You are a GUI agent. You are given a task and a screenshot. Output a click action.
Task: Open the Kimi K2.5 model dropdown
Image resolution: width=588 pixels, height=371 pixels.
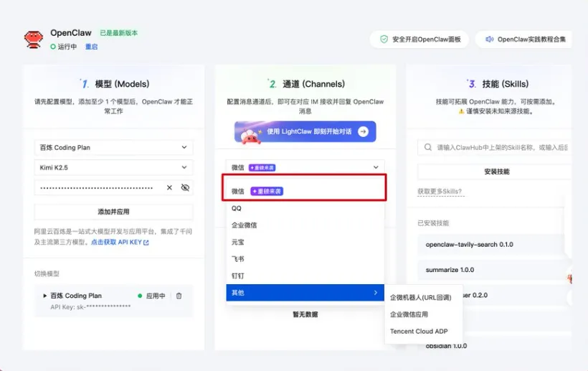pos(113,167)
